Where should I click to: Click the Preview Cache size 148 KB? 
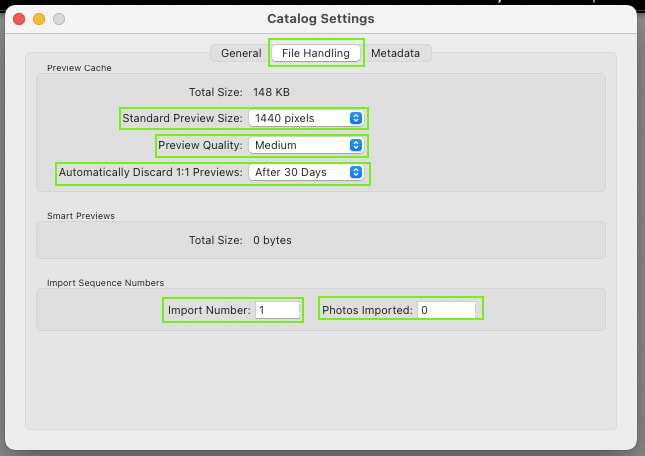(x=271, y=92)
